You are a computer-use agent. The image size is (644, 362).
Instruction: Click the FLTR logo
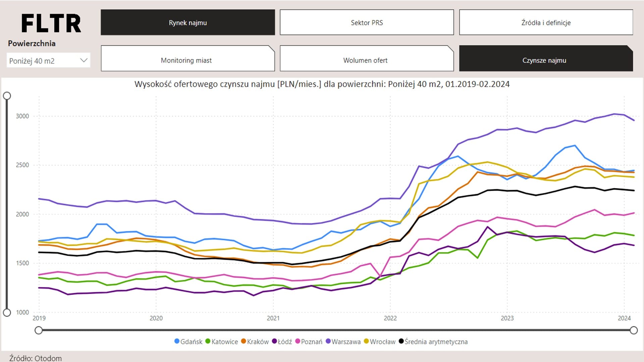51,23
